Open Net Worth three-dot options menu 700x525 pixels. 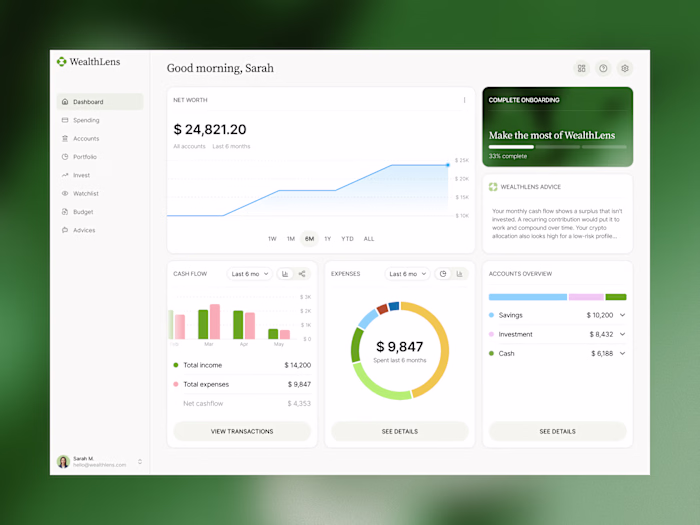pyautogui.click(x=464, y=100)
